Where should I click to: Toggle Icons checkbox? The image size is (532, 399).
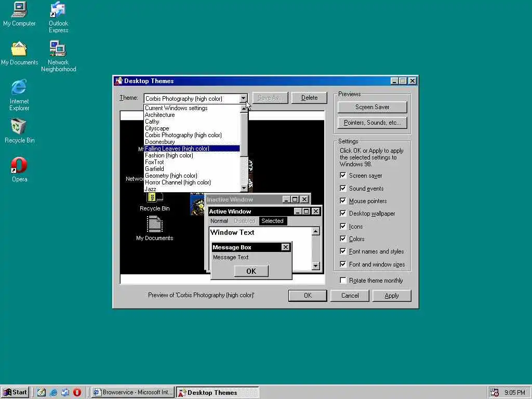[343, 227]
